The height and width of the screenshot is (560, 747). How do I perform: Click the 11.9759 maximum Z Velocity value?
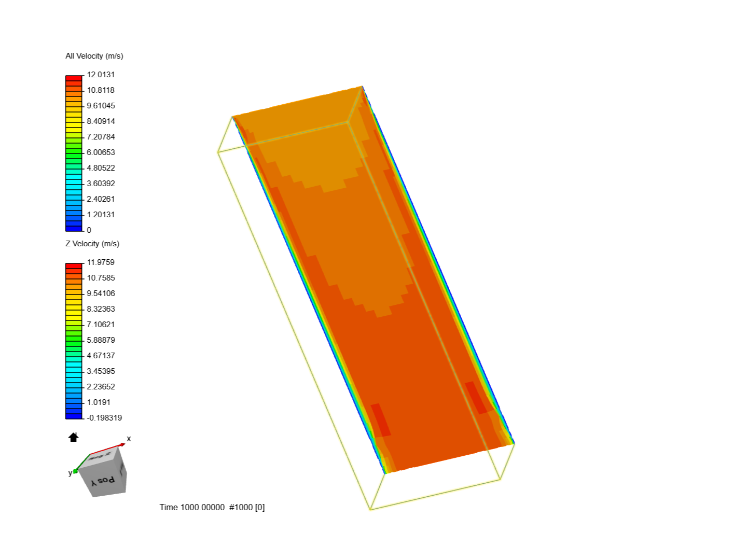click(101, 262)
